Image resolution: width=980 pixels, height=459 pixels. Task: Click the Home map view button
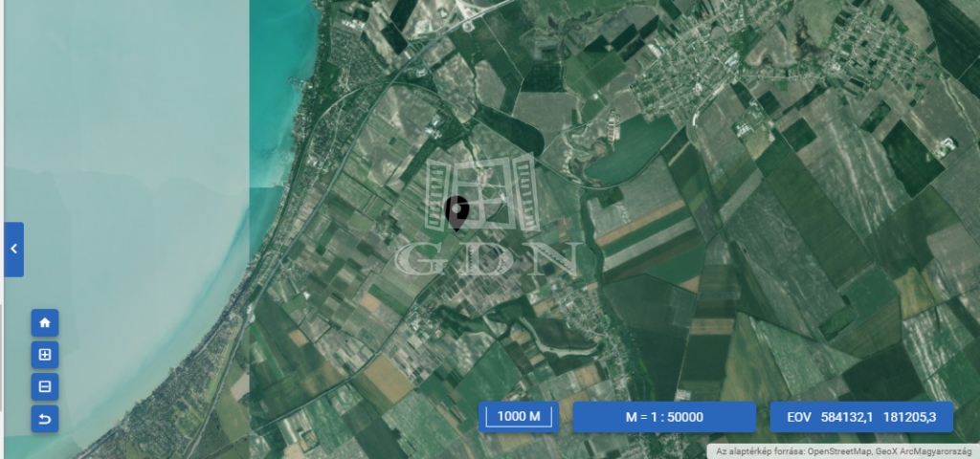(45, 322)
